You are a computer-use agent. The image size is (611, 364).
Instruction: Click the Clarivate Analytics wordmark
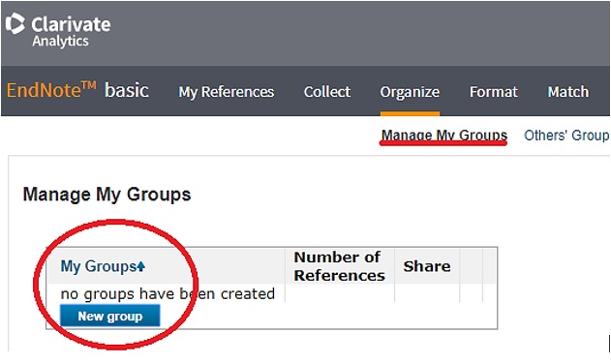tap(72, 32)
